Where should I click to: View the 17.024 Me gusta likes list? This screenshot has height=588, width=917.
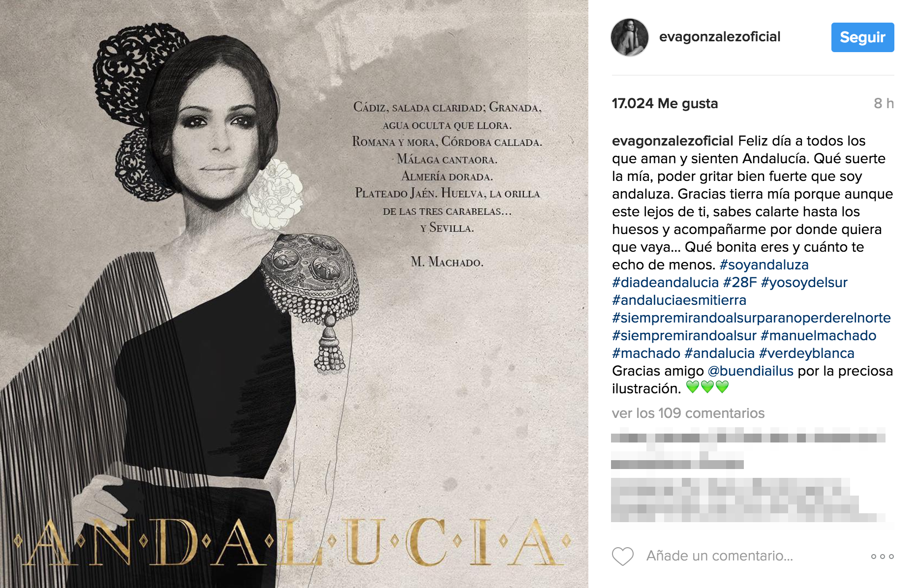pyautogui.click(x=665, y=104)
